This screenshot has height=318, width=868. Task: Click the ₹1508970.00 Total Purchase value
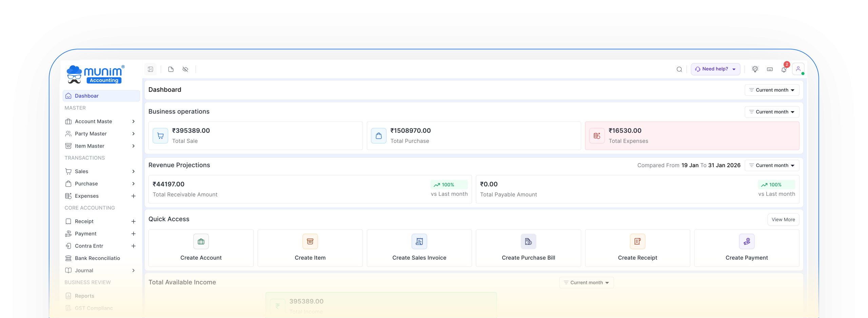410,131
